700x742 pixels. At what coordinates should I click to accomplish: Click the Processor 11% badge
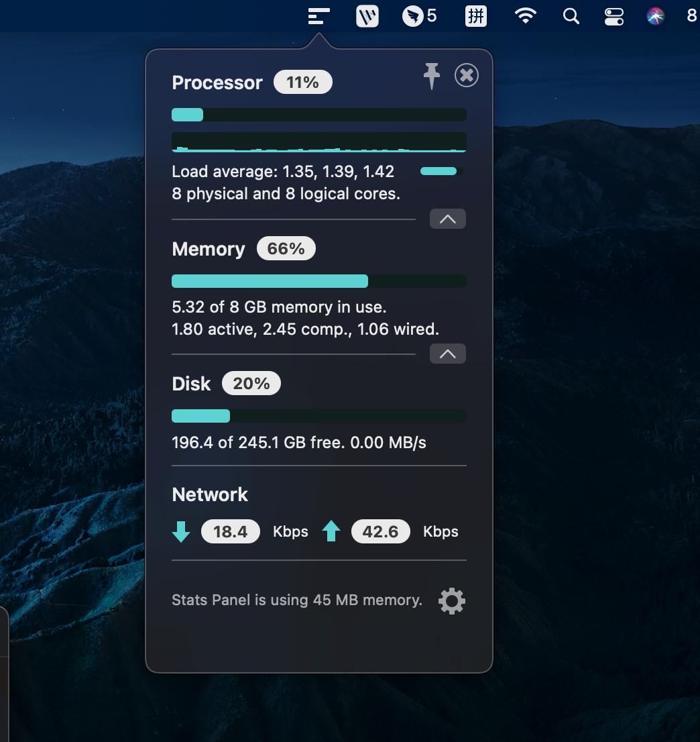302,83
